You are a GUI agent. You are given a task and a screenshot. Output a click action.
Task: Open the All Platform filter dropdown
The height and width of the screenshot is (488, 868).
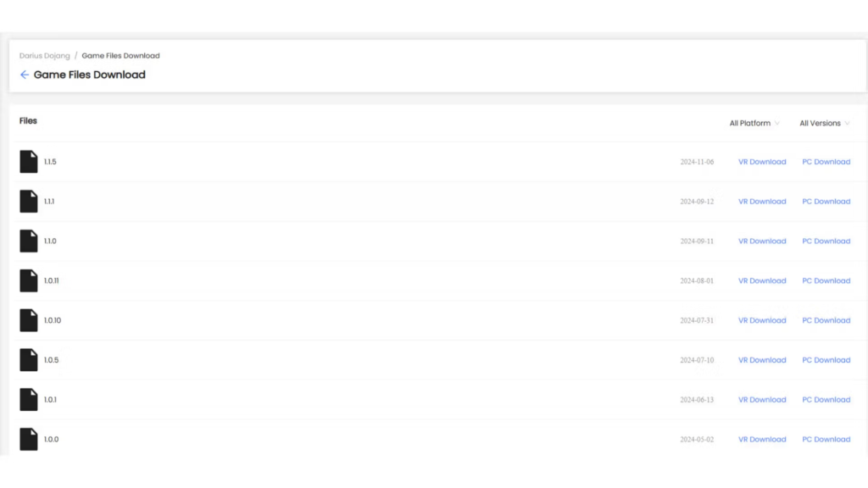tap(754, 124)
